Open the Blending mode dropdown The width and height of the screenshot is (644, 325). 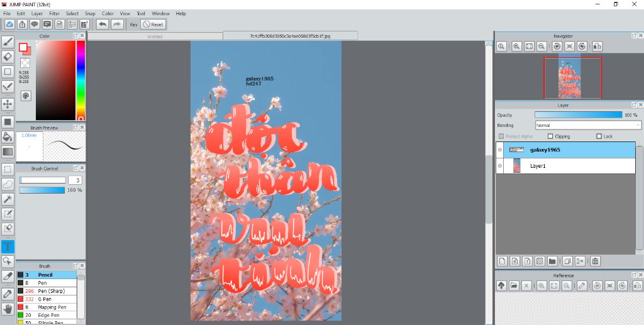(588, 125)
